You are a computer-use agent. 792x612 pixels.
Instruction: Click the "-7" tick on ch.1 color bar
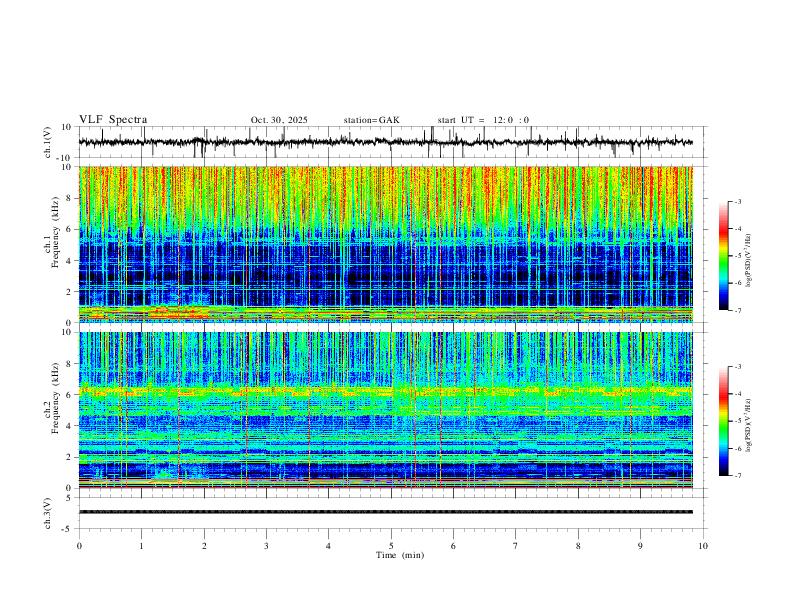(x=737, y=310)
